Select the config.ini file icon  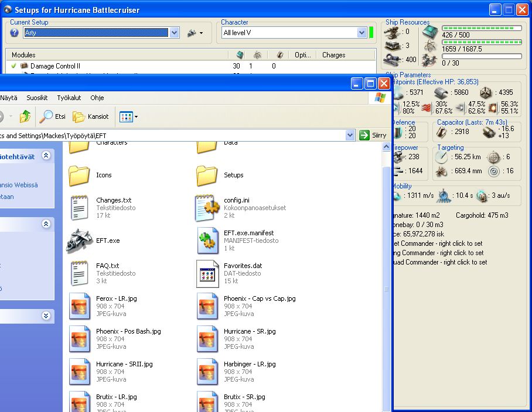[x=207, y=208]
